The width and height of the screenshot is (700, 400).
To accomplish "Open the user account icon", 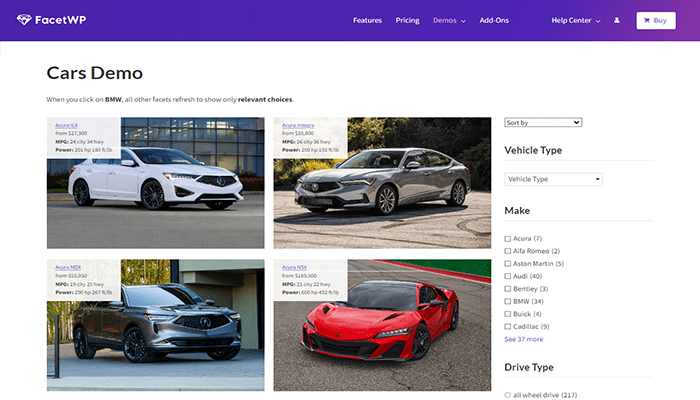I will 617,20.
